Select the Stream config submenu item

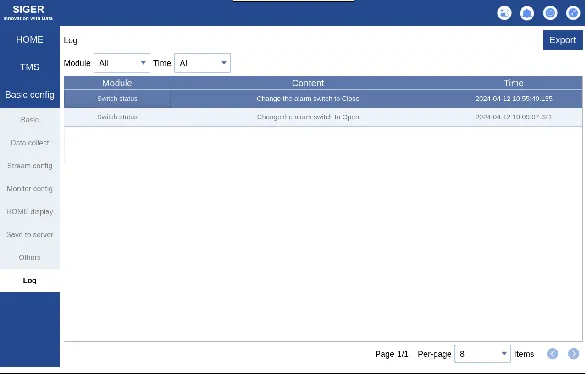tap(30, 166)
